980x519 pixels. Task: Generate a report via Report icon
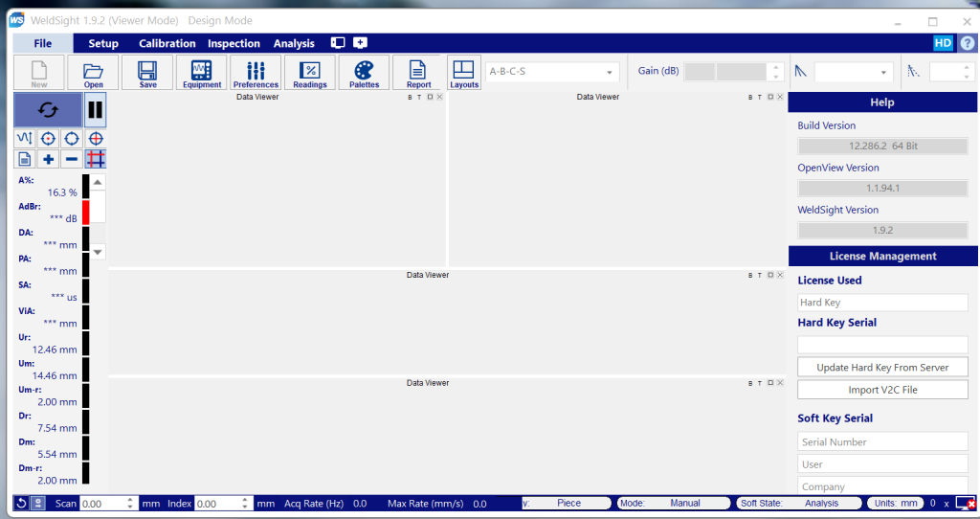coord(418,73)
